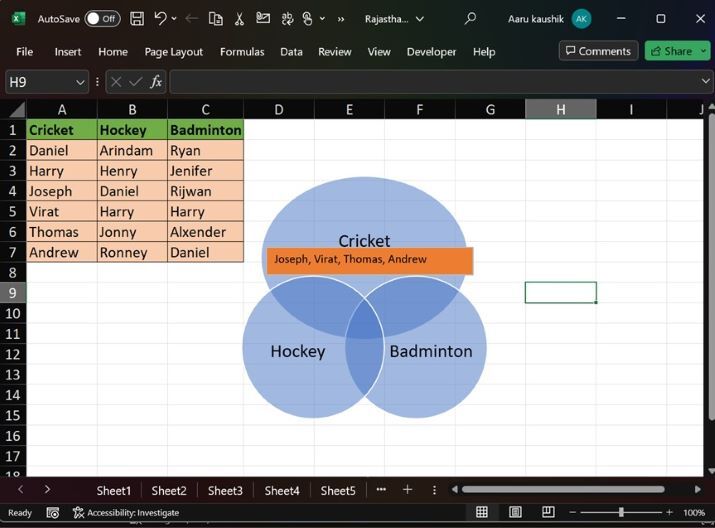715x528 pixels.
Task: Click the macro recording status icon
Action: pyautogui.click(x=53, y=513)
